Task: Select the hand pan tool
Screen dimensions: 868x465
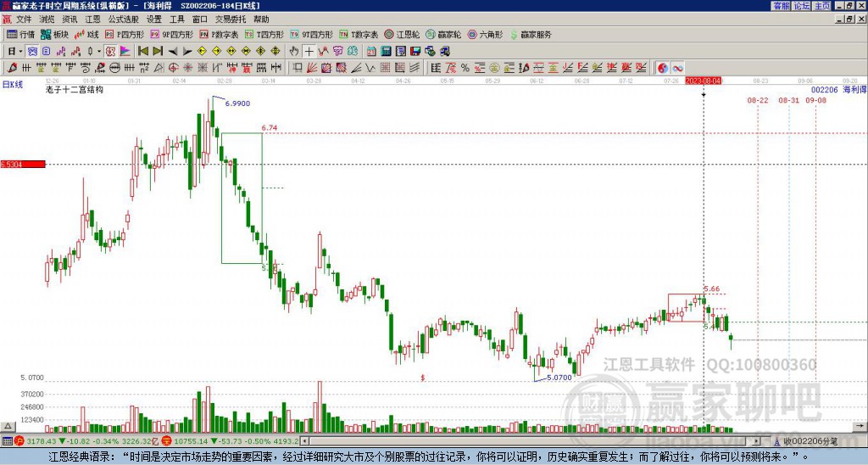Action: point(294,52)
